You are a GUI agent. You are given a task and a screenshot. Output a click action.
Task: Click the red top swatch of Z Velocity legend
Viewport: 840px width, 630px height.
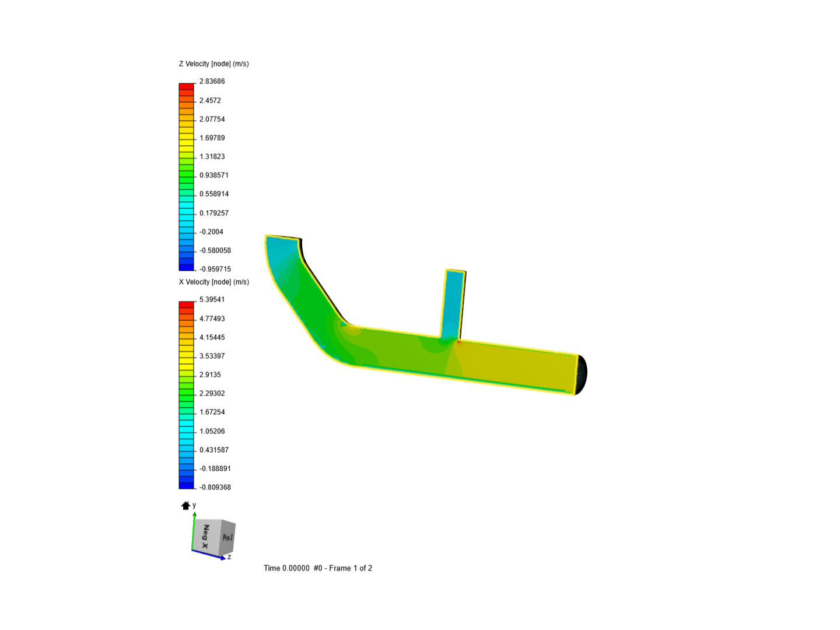click(x=186, y=86)
